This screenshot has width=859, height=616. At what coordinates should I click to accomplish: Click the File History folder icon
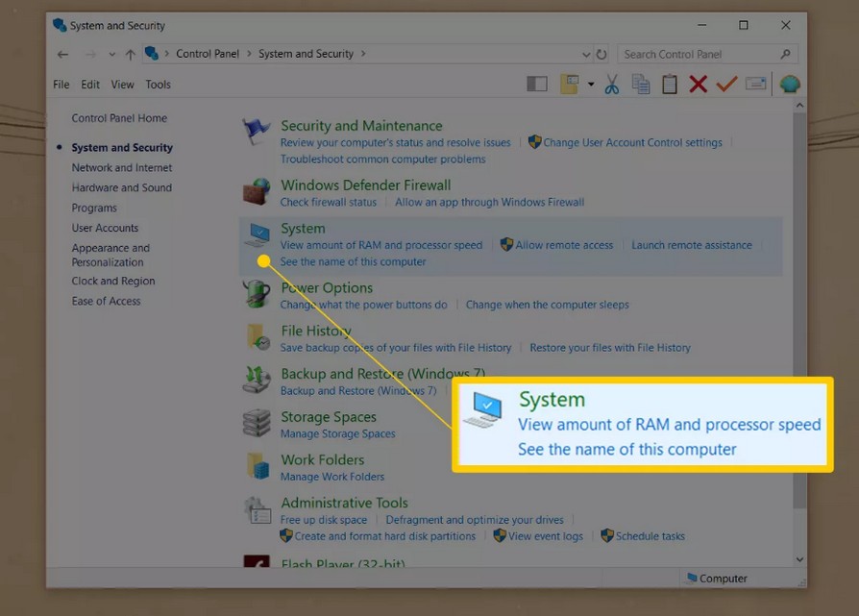258,336
